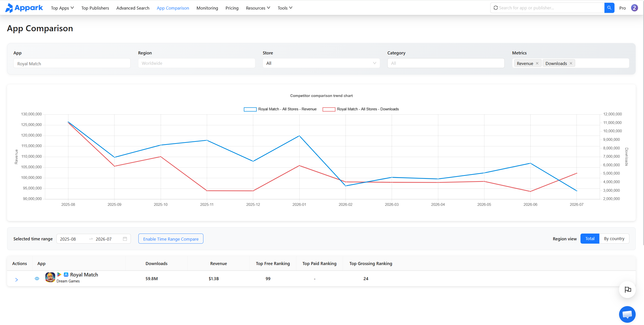The width and height of the screenshot is (644, 325).
Task: Click the Competitor comparison trend chart title
Action: (321, 96)
